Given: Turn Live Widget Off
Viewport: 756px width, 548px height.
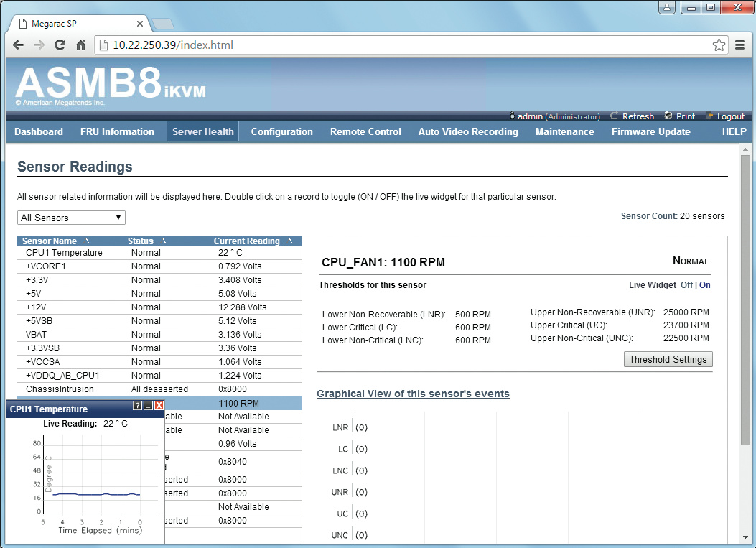Looking at the screenshot, I should [x=686, y=285].
